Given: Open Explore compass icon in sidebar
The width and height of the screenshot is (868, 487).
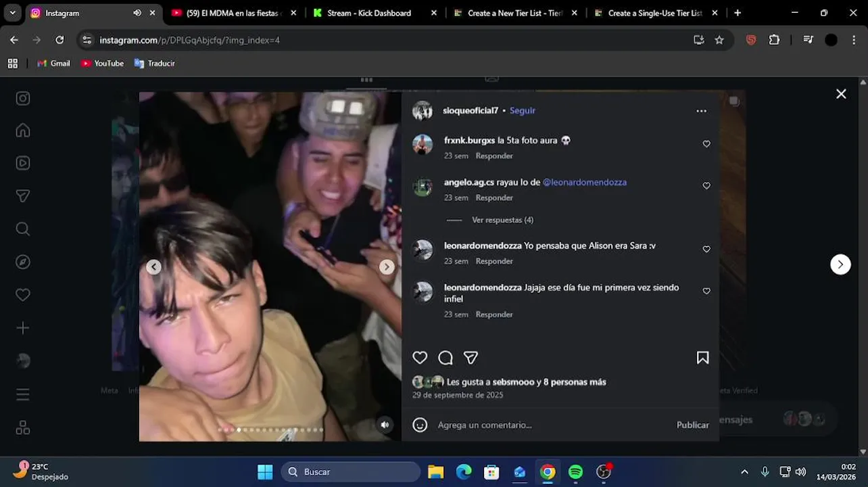Looking at the screenshot, I should click(23, 262).
